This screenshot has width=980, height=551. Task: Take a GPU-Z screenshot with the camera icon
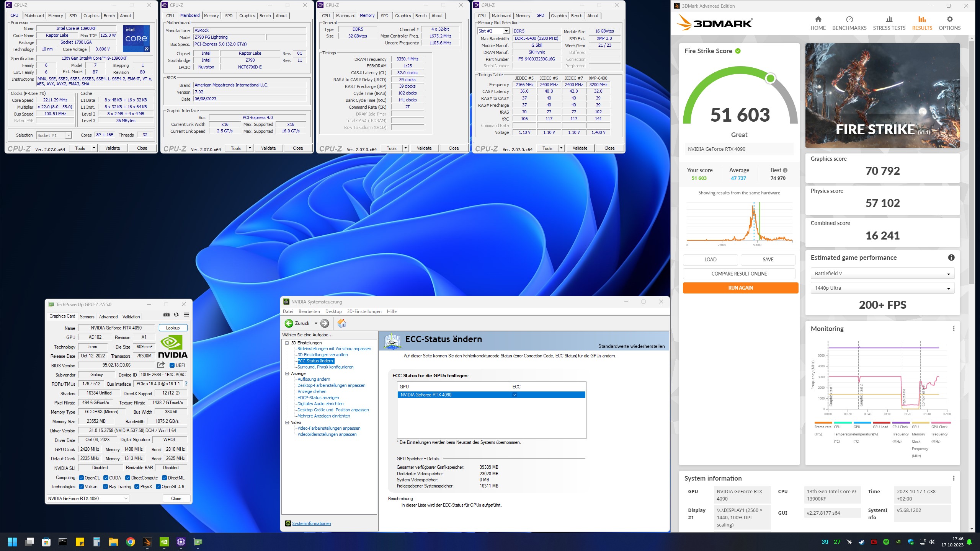click(167, 315)
